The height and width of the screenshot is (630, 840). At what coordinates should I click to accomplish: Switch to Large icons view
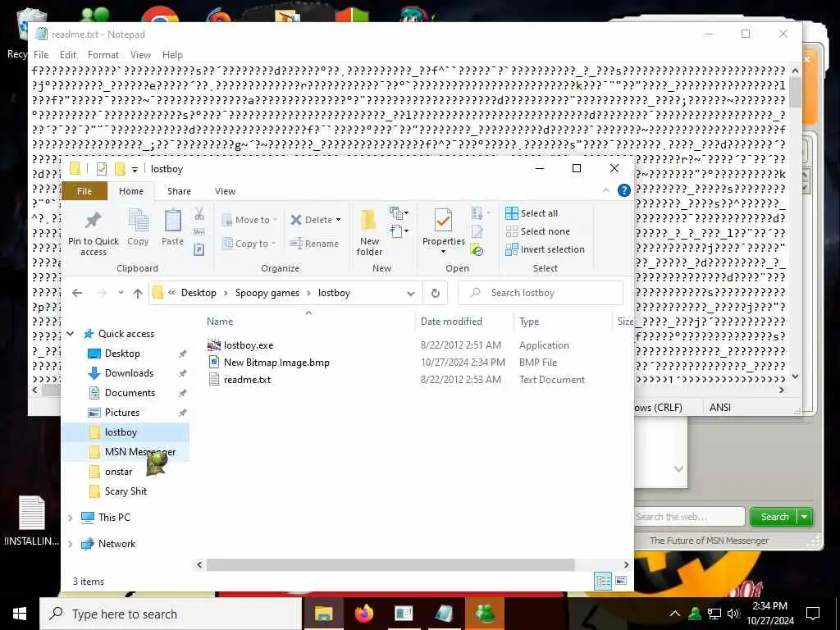[x=621, y=582]
